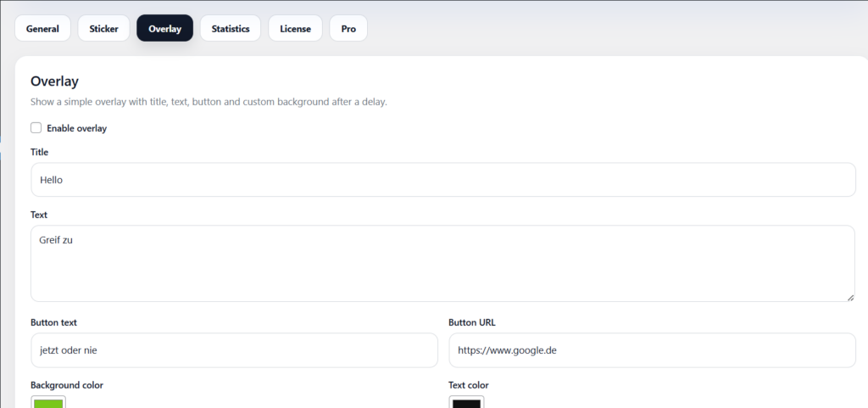This screenshot has width=868, height=408.
Task: Focus the Title field containing 'Hello'
Action: tap(442, 180)
